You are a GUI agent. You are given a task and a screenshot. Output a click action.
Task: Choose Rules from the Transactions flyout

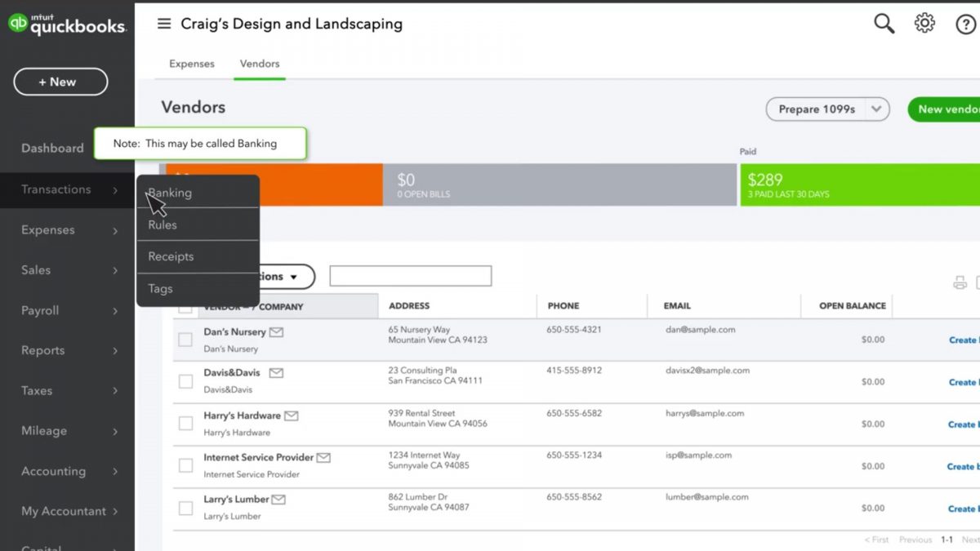198,224
